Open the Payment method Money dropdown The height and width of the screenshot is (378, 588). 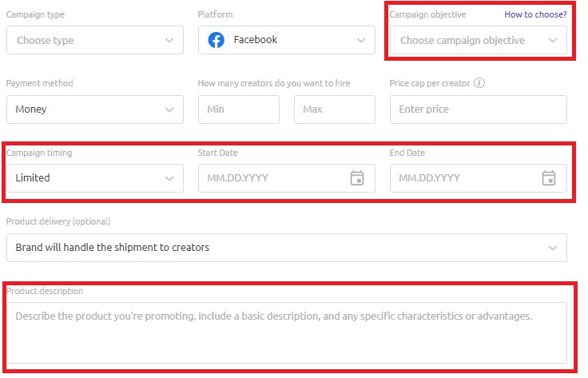click(95, 109)
